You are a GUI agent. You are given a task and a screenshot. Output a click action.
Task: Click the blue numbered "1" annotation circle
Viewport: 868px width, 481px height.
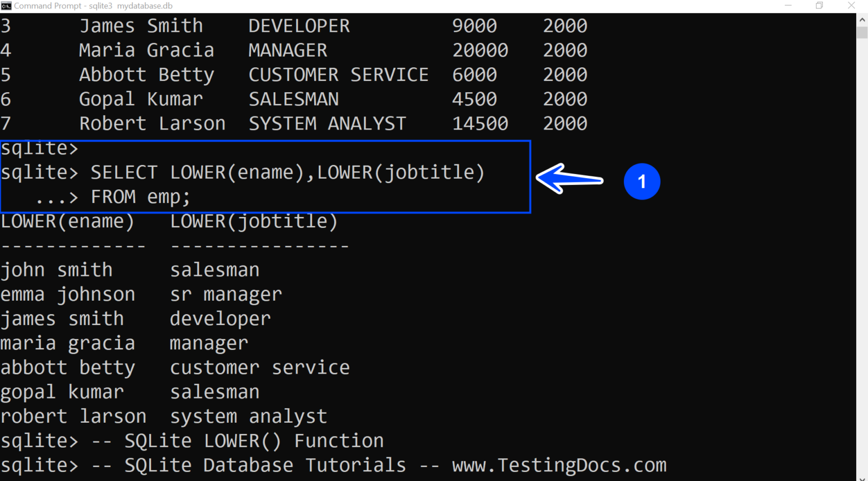coord(641,181)
